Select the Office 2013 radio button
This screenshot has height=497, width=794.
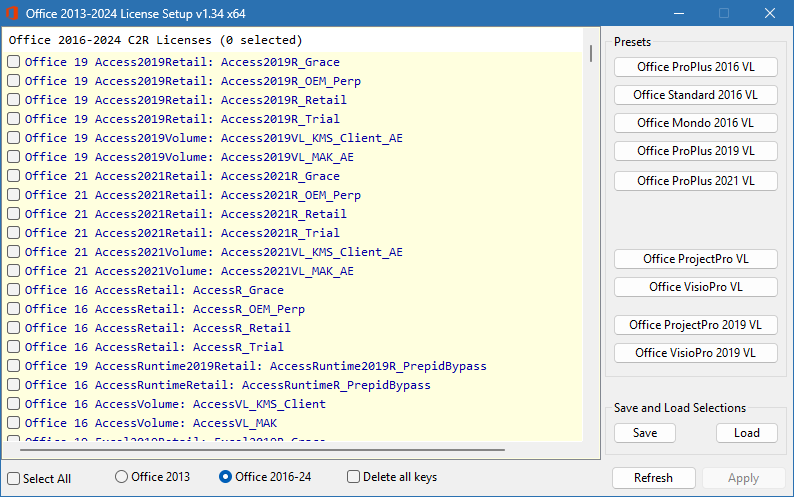[x=121, y=477]
